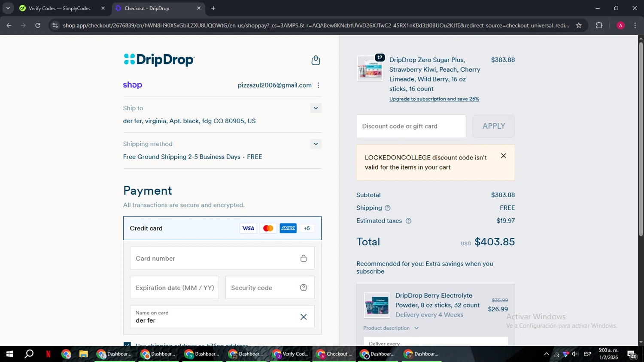Click the lock icon in Card number
Image resolution: width=644 pixels, height=362 pixels.
[x=304, y=258]
